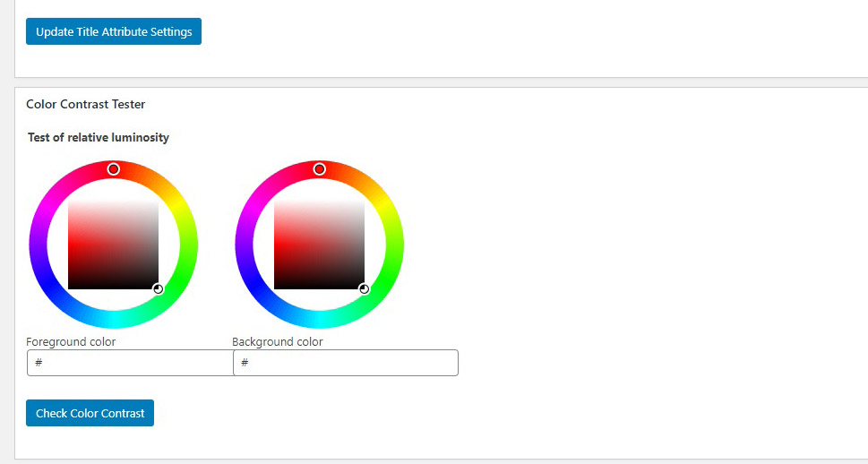This screenshot has width=868, height=464.
Task: Click background color wheel hue marker
Action: pos(320,169)
